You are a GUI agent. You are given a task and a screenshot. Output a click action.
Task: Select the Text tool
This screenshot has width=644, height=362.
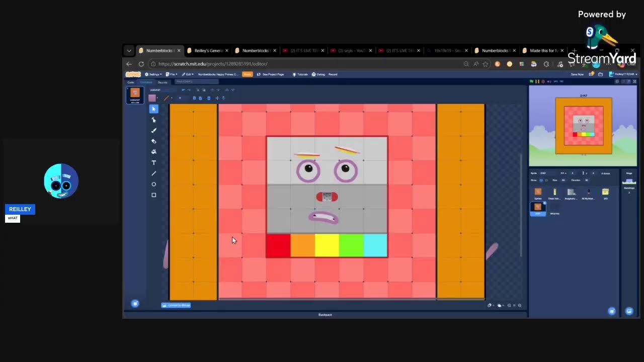(154, 162)
